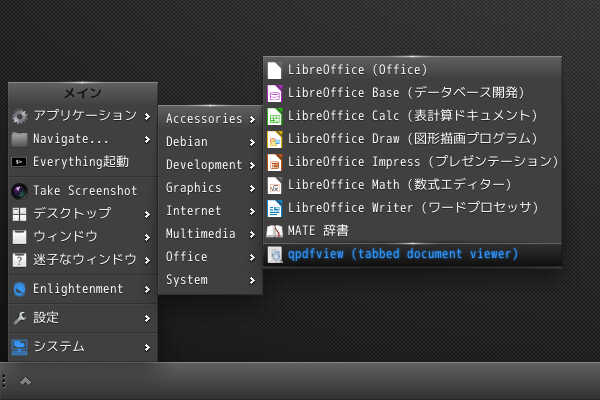Click the LibreOffice Base database icon
Screen dimensions: 600x400
click(274, 93)
